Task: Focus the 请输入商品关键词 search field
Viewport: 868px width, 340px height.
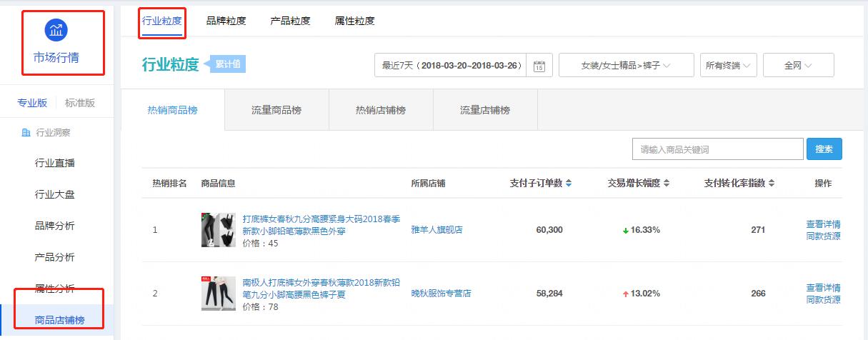Action: (718, 149)
